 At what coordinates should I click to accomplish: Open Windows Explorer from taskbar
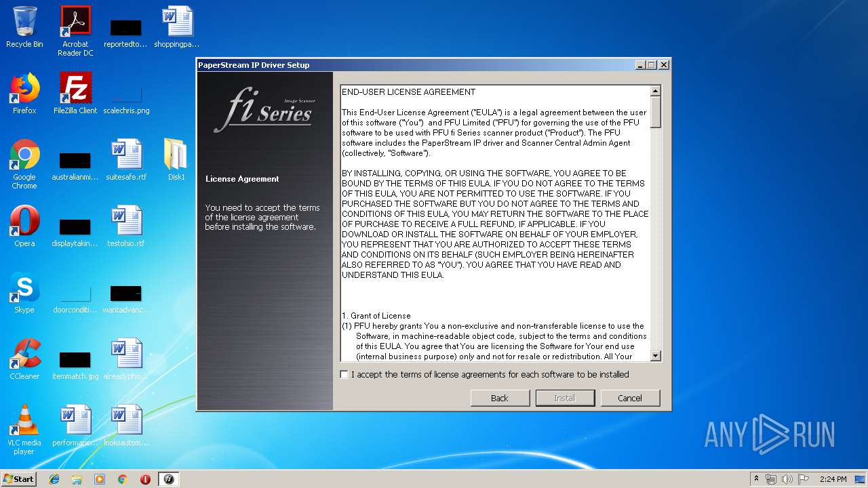pyautogui.click(x=77, y=479)
